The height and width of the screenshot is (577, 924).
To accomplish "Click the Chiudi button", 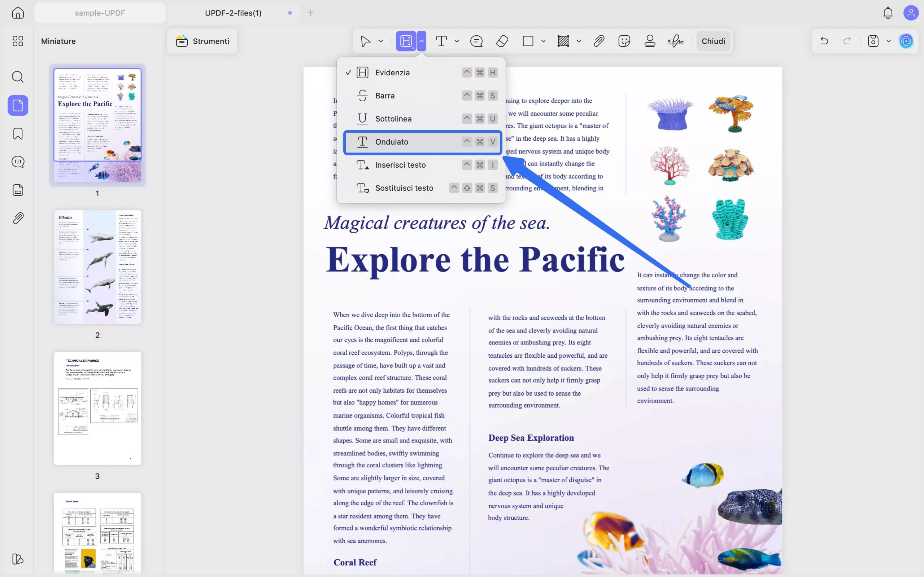I will (713, 41).
